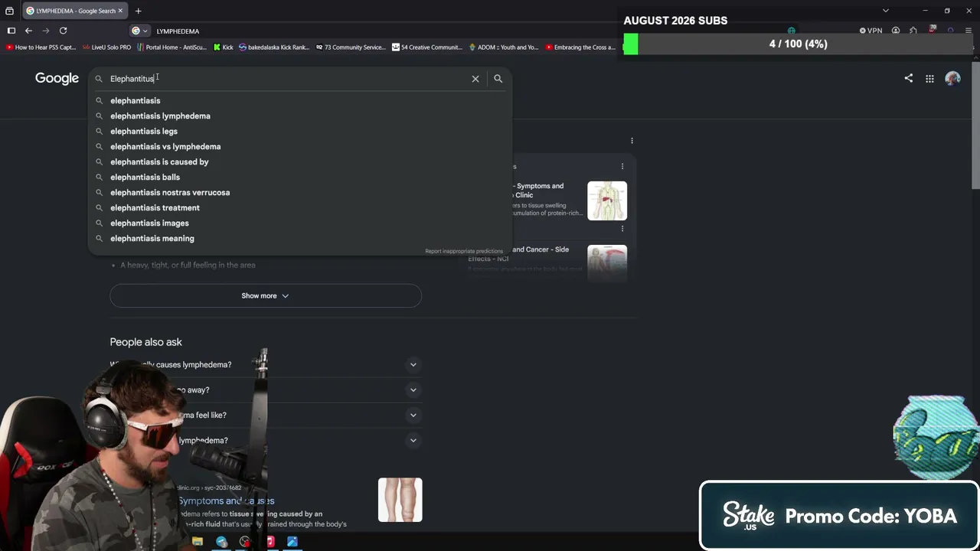The image size is (980, 551).
Task: Open the bakedalaska Kick Rank... bookmark
Action: point(273,47)
